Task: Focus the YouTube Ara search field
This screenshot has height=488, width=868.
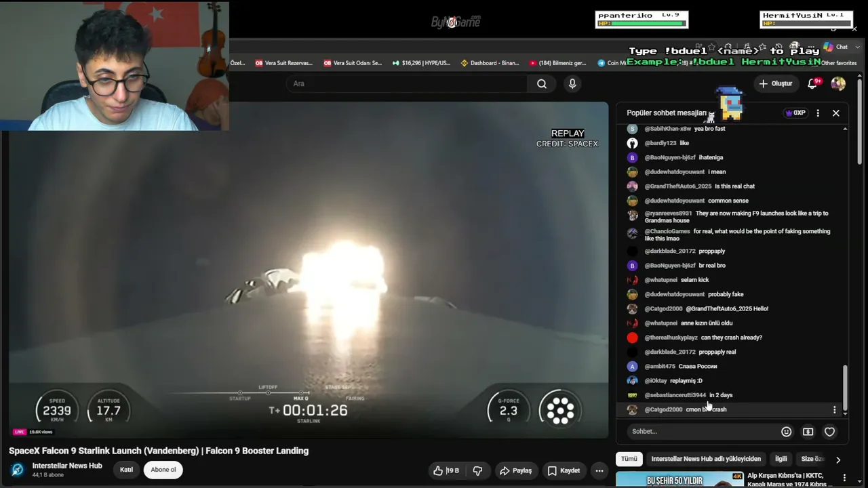Action: pyautogui.click(x=407, y=84)
